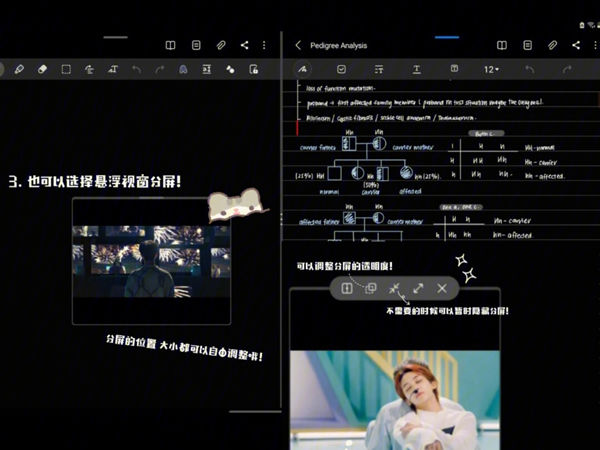Minimize the floating pop-up window
600x450 pixels.
[x=394, y=288]
